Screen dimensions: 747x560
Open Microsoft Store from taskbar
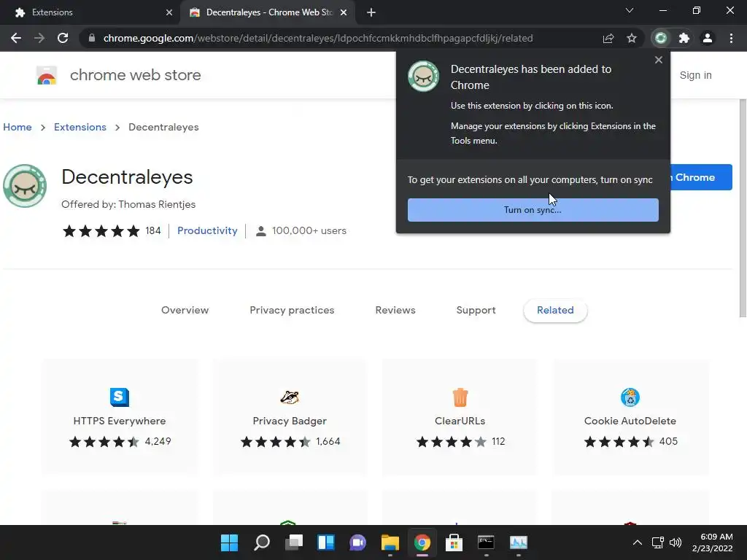click(454, 542)
